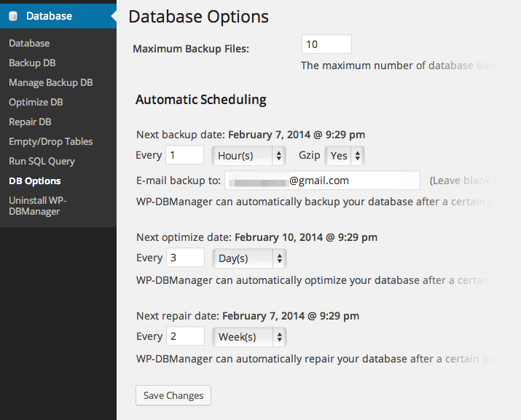The width and height of the screenshot is (521, 420).
Task: Select DB Options in sidebar
Action: coord(35,181)
